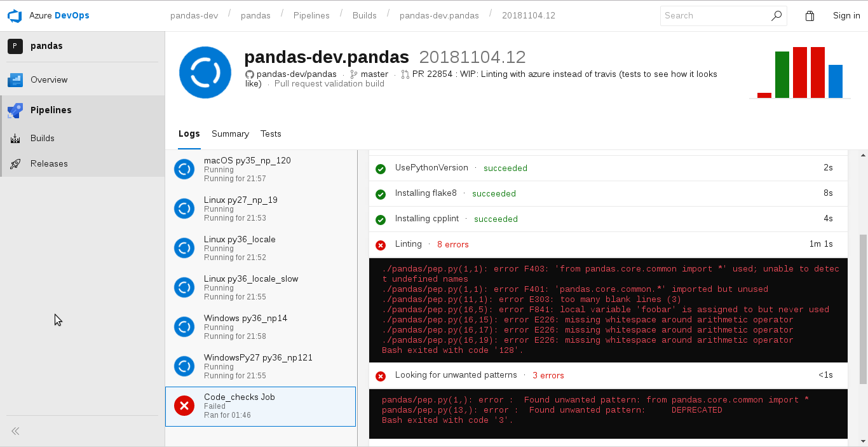
Task: Click the failed Code_checks Job red icon
Action: [184, 406]
